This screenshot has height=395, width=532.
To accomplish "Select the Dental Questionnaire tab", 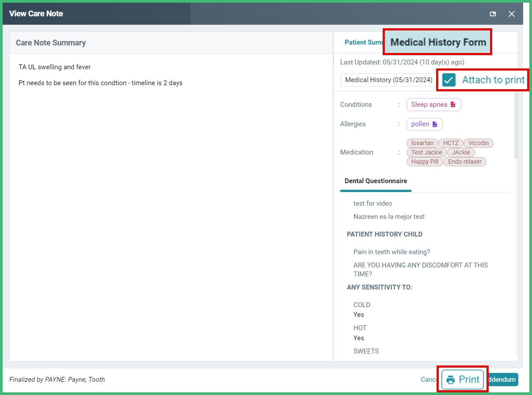I will [376, 181].
